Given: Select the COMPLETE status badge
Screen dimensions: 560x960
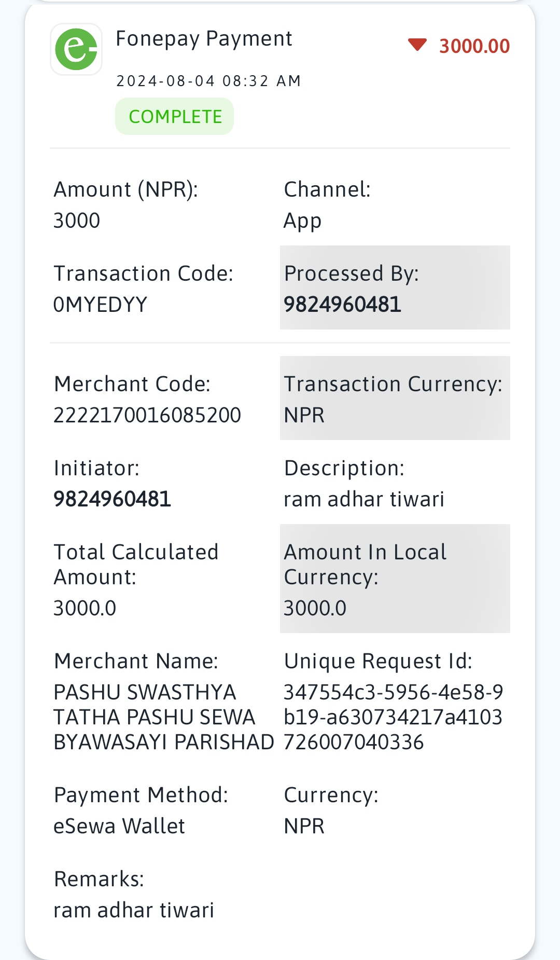Looking at the screenshot, I should tap(174, 116).
